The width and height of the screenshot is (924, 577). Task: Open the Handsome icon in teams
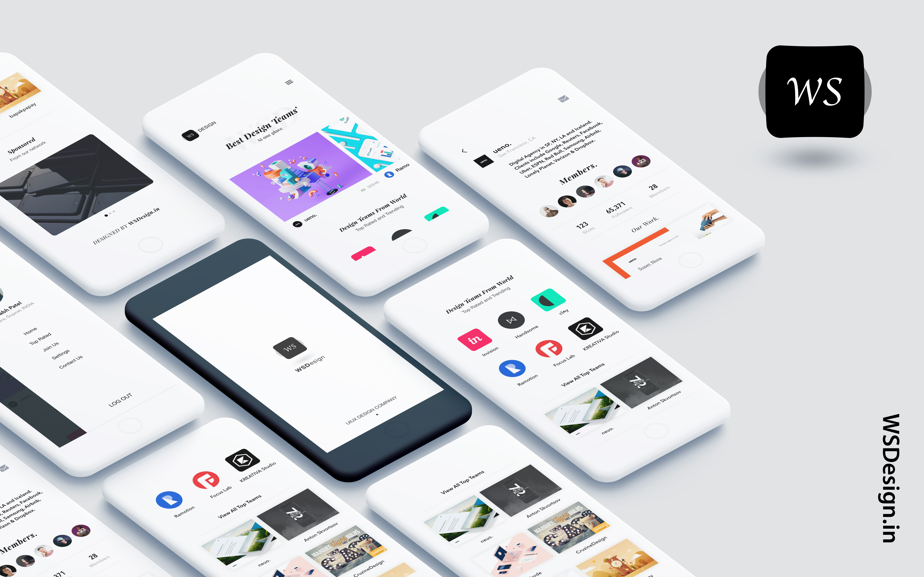click(x=512, y=317)
